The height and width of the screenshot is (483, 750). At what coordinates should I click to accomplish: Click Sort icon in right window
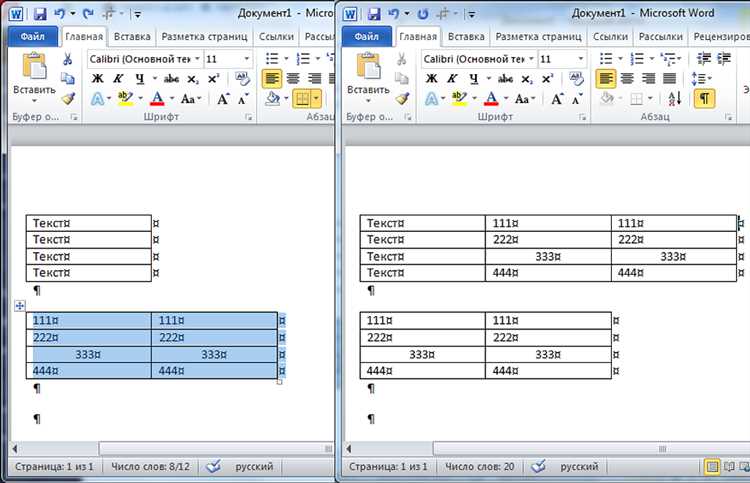tap(675, 99)
